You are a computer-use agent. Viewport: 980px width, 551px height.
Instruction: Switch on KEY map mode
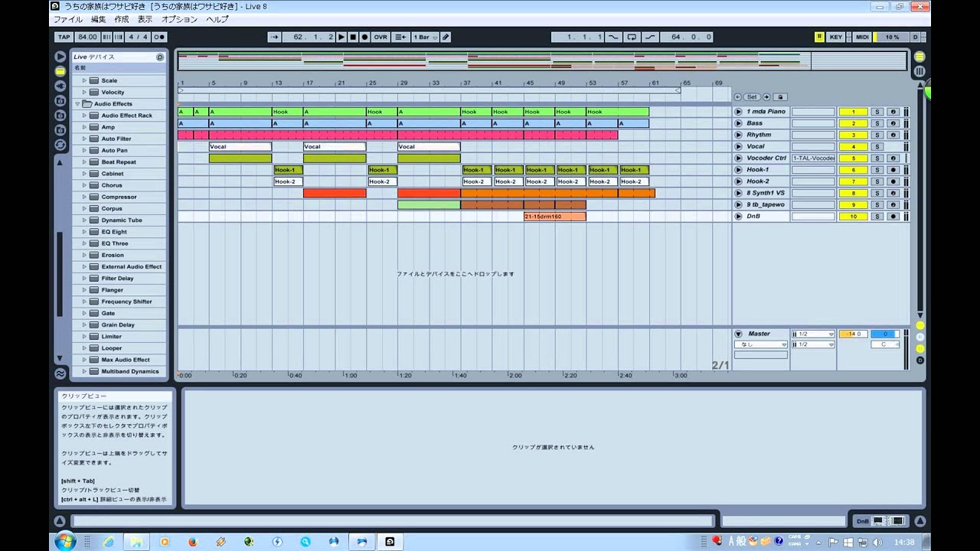click(x=835, y=37)
